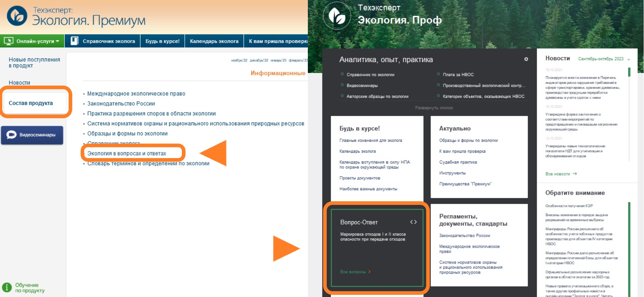
Task: Open Календарь вступления в силу НПА
Action: (x=375, y=165)
